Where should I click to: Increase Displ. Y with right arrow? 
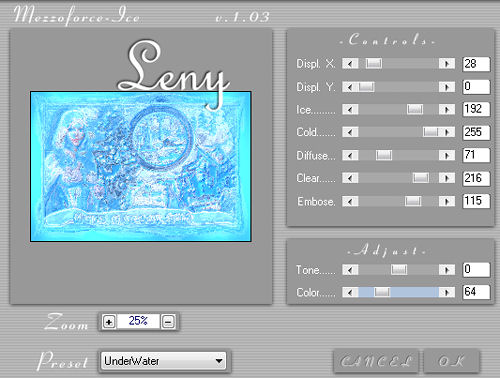point(447,87)
